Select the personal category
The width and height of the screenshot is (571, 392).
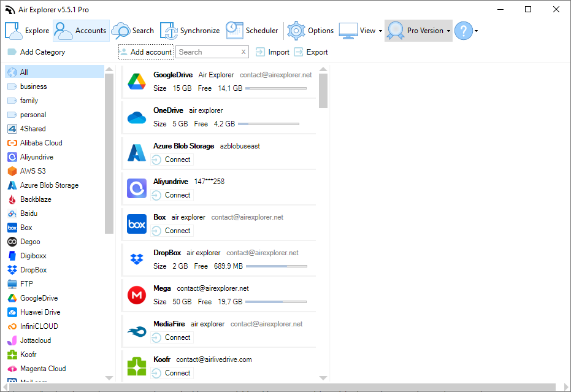click(55, 115)
